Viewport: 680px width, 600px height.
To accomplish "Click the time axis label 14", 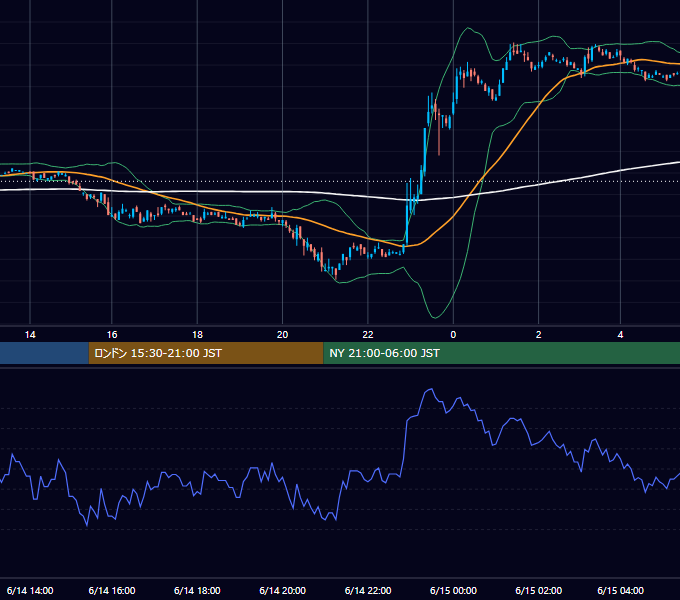I will (x=30, y=335).
